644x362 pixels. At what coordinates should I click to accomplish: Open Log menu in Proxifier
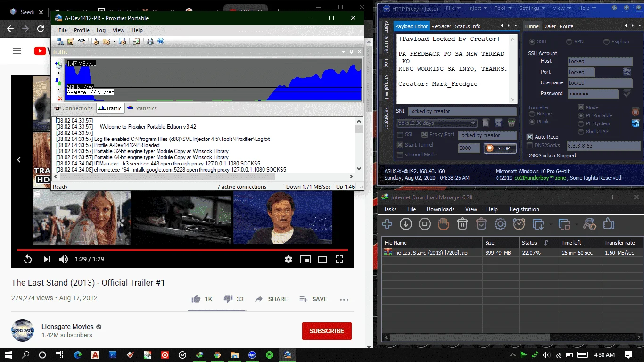(x=101, y=30)
